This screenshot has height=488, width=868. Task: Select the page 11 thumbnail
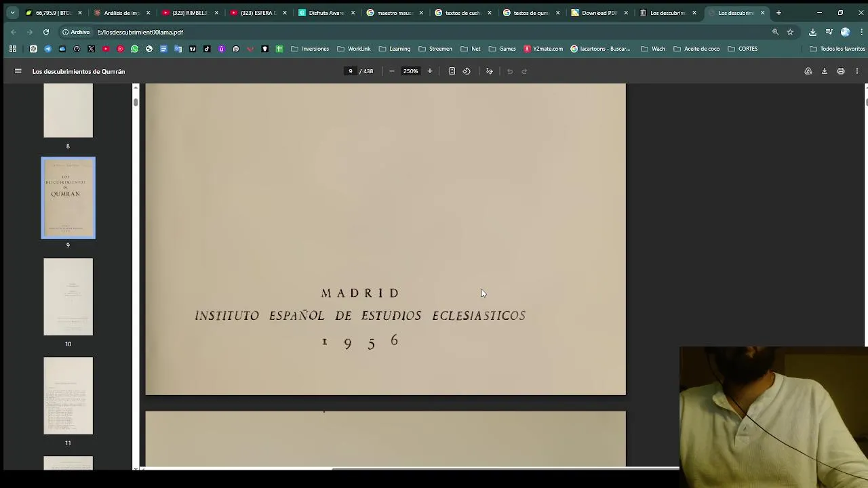coord(68,396)
